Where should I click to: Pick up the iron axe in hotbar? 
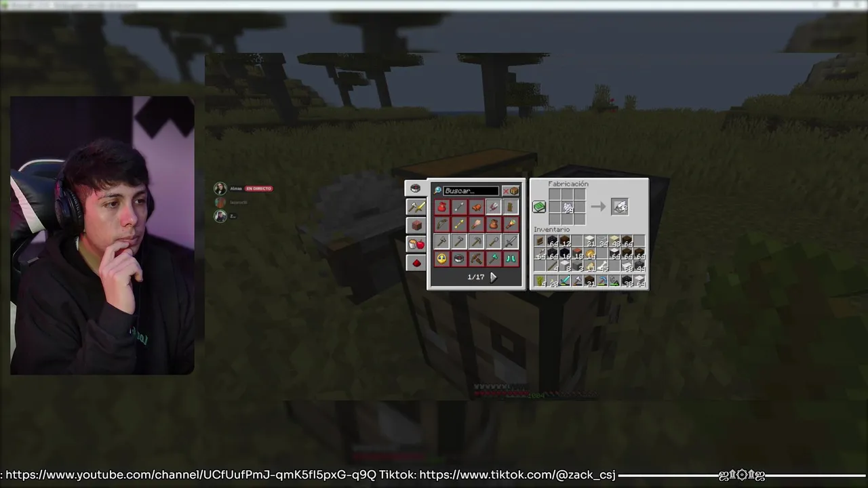coord(577,281)
